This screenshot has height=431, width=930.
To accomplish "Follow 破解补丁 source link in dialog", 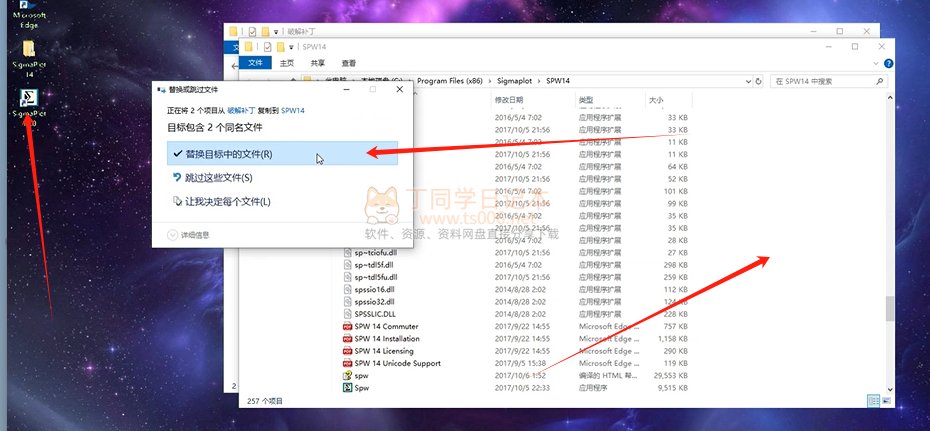I will tap(241, 110).
